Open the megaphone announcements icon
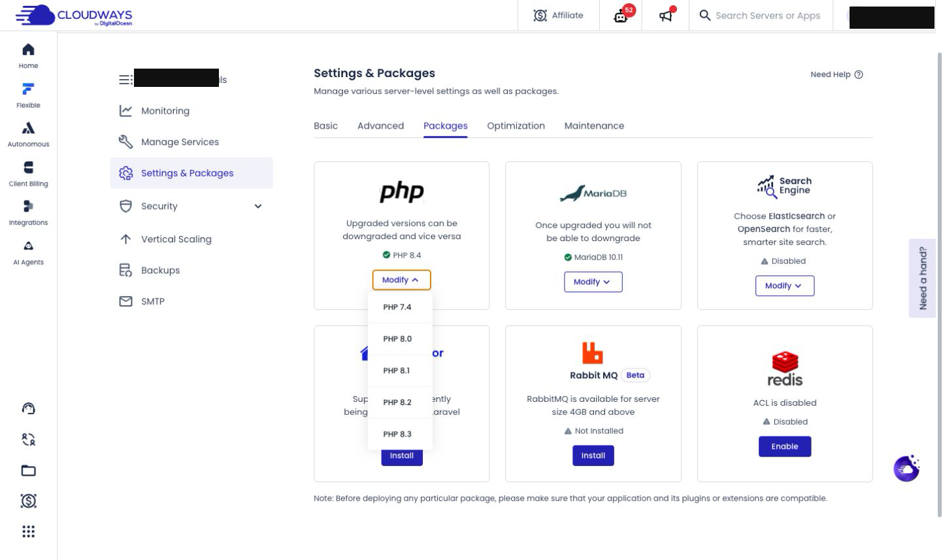This screenshot has height=560, width=943. 666,15
